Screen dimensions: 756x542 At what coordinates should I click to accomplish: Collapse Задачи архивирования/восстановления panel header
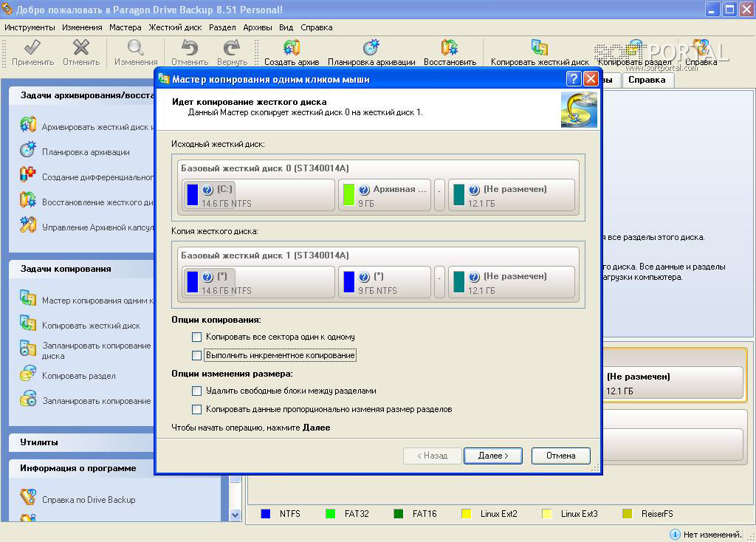(x=82, y=95)
